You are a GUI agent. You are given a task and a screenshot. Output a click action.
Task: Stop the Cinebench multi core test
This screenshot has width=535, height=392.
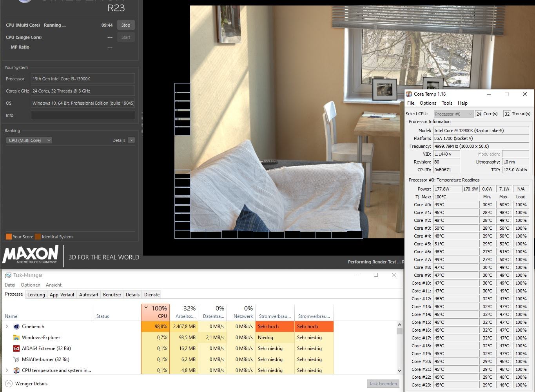[126, 25]
